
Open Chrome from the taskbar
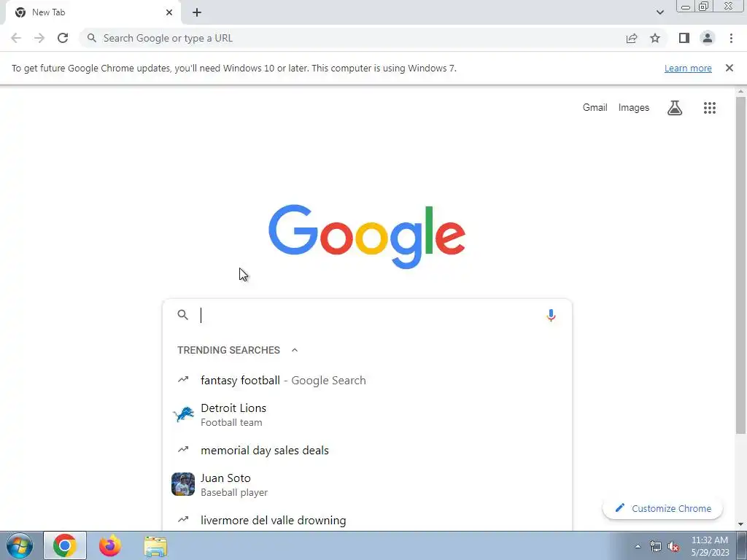(65, 545)
